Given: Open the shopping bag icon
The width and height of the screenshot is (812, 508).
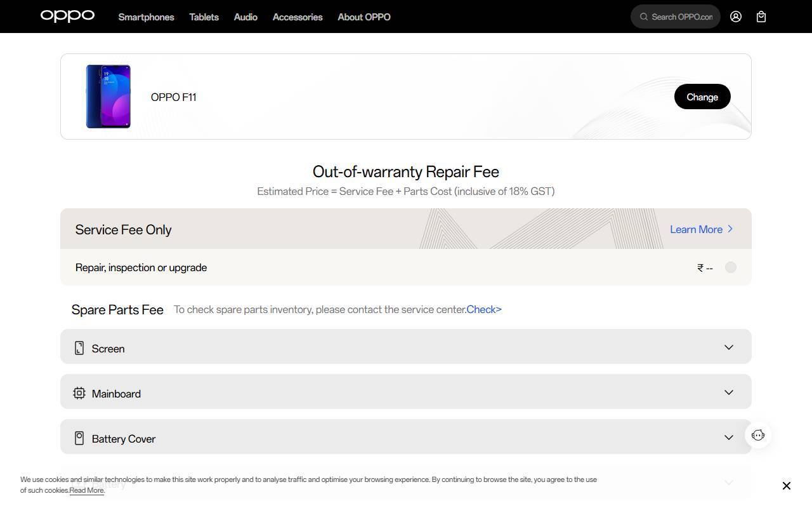Looking at the screenshot, I should click(x=761, y=17).
